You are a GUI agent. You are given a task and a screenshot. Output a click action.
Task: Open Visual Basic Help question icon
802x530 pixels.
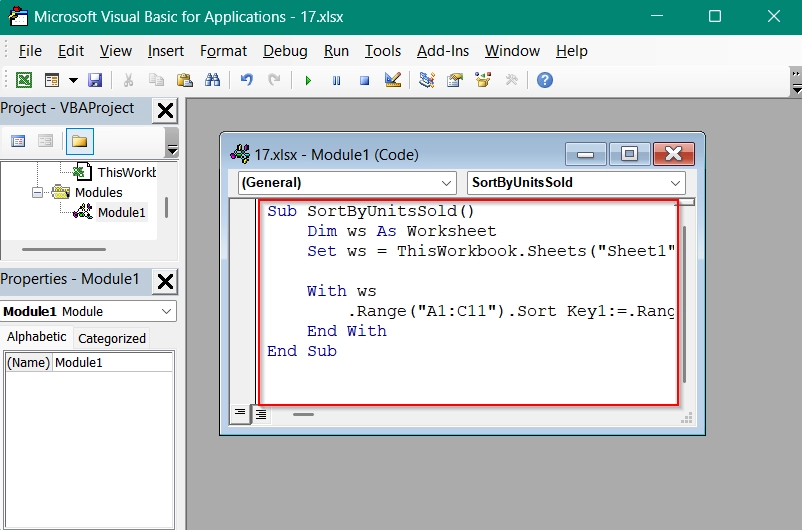point(545,80)
